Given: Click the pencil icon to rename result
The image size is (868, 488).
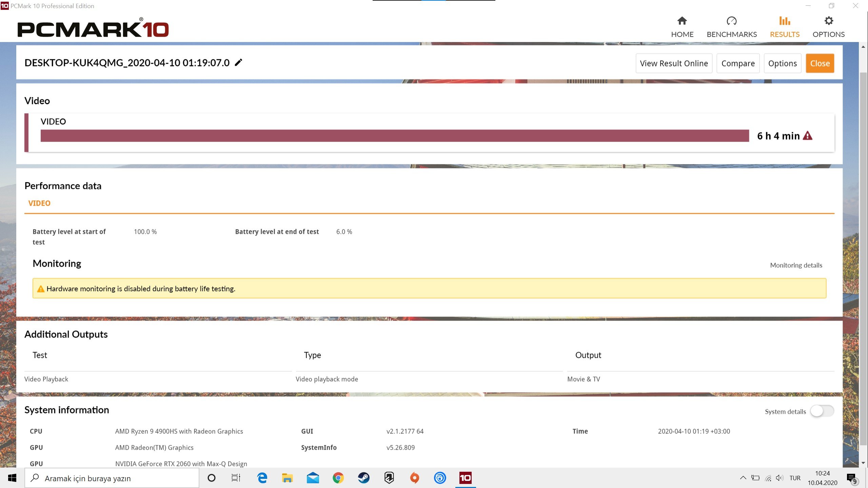Looking at the screenshot, I should coord(238,63).
